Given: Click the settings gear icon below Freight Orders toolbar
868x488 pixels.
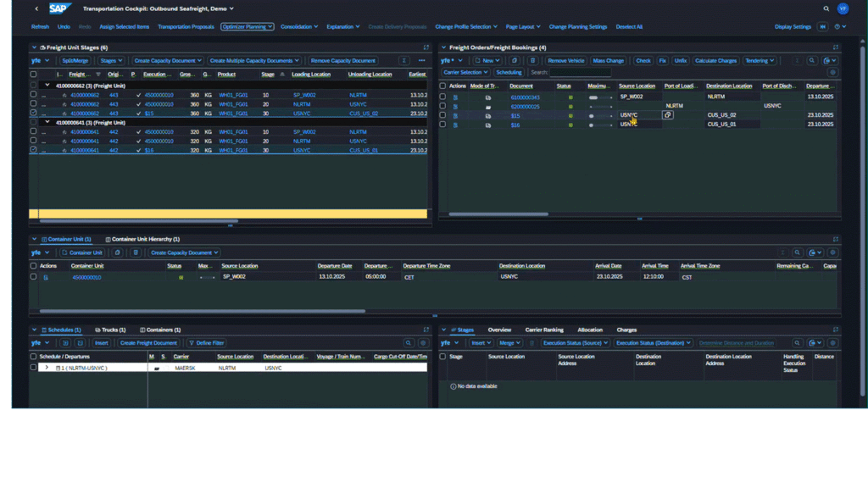Looking at the screenshot, I should pyautogui.click(x=832, y=73).
